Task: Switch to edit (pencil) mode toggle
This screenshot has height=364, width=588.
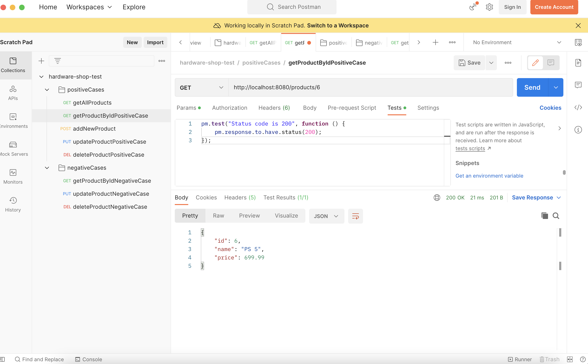Action: click(x=535, y=63)
